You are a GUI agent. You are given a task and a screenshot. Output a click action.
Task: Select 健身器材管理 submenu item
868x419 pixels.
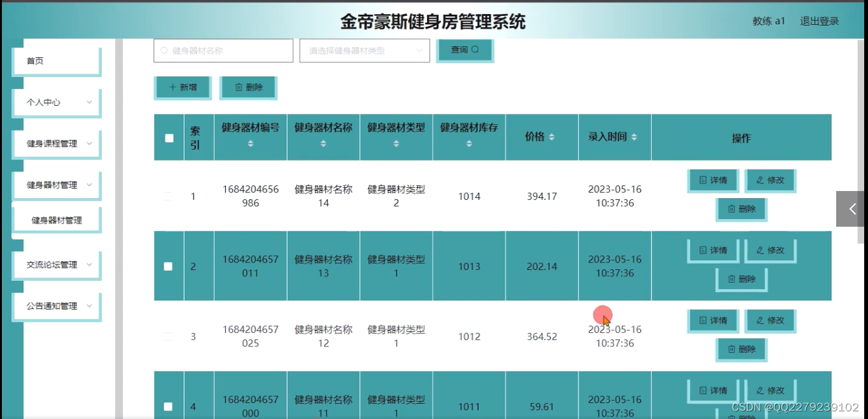pyautogui.click(x=56, y=220)
